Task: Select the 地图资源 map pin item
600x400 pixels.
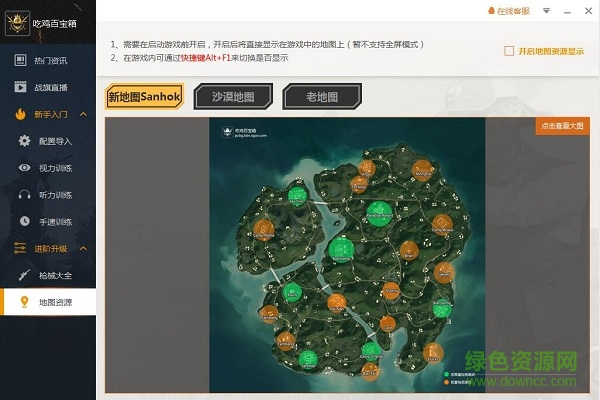Action: 48,302
